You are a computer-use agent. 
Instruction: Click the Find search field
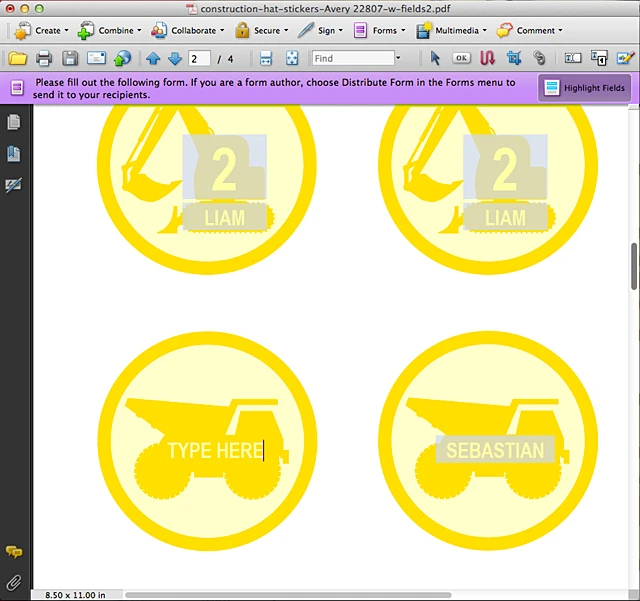pos(353,58)
